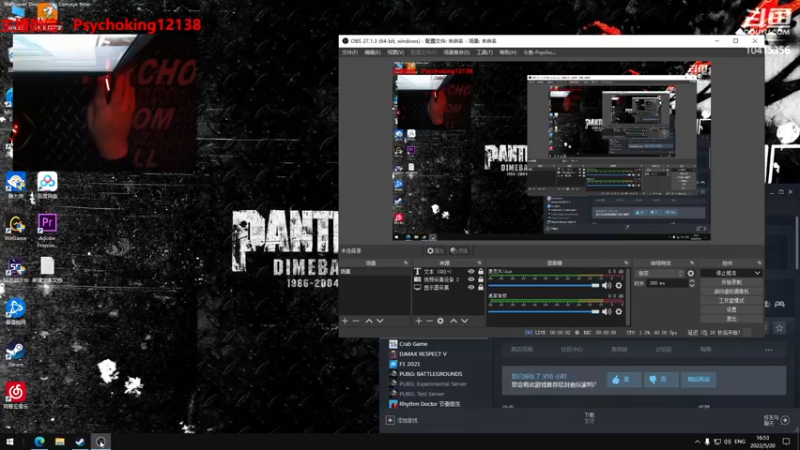Open the Steam desktop shortcut
The width and height of the screenshot is (800, 450).
point(16,355)
